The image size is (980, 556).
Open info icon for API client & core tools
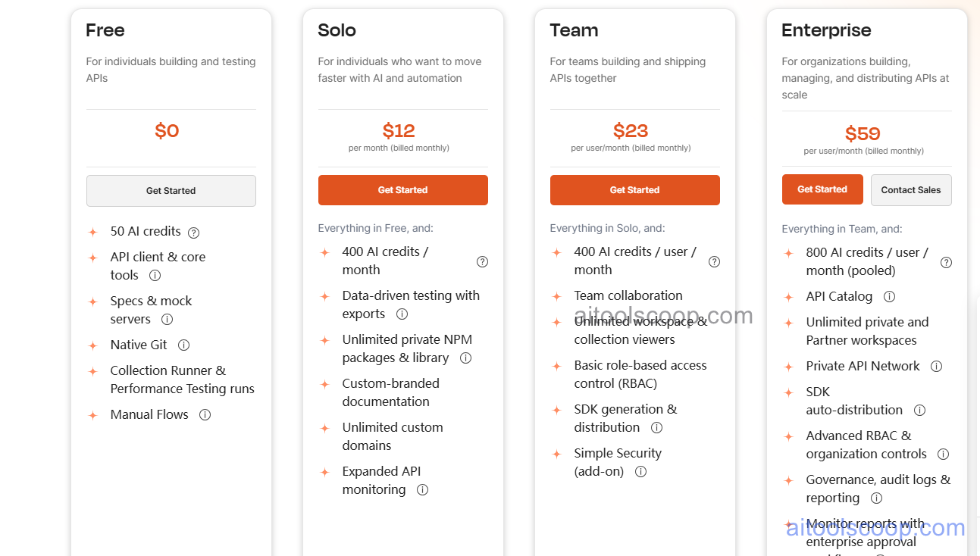click(x=155, y=276)
